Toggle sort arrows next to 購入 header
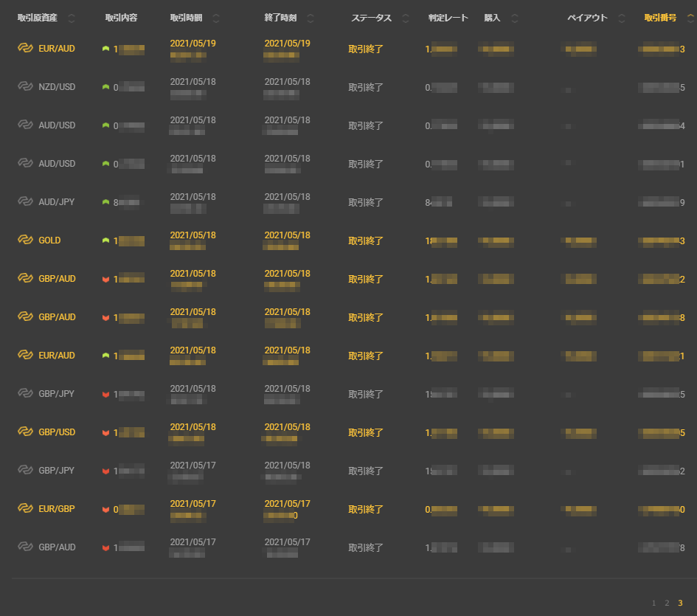 point(514,18)
